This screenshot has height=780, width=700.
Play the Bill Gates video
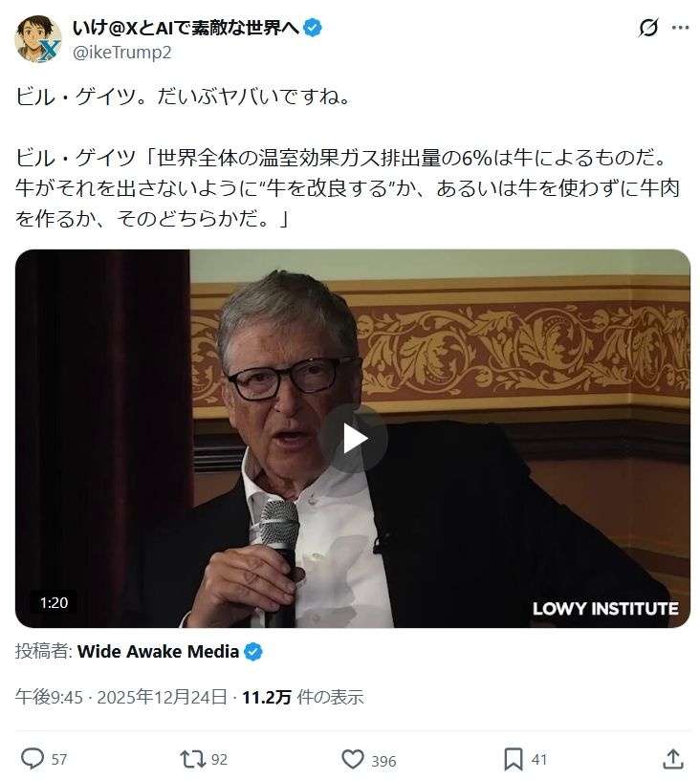(x=354, y=438)
